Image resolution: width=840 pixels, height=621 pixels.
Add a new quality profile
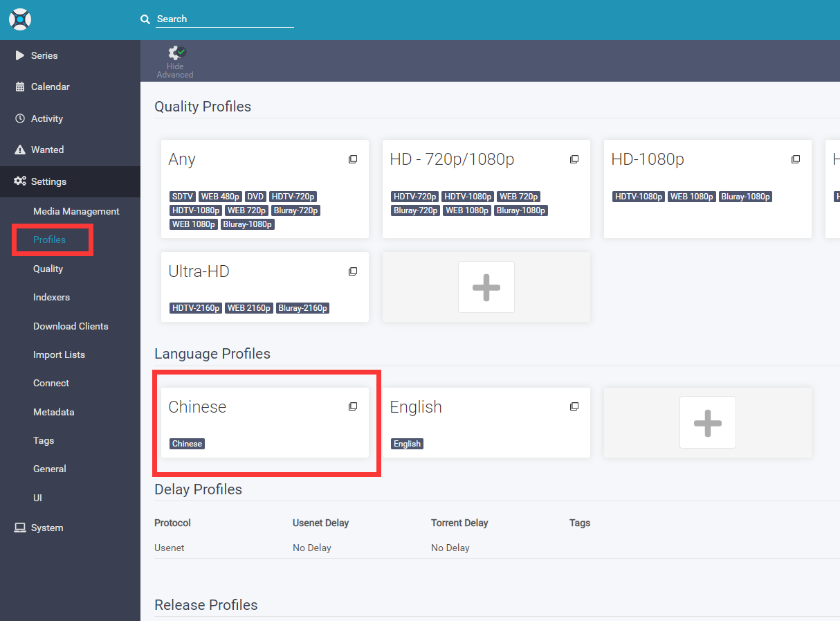tap(486, 287)
